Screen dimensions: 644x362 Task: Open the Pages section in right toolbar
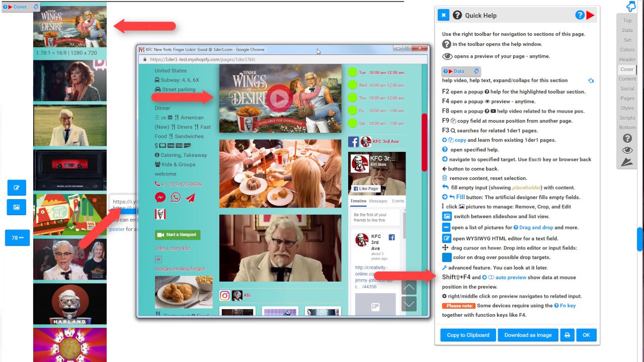(627, 99)
